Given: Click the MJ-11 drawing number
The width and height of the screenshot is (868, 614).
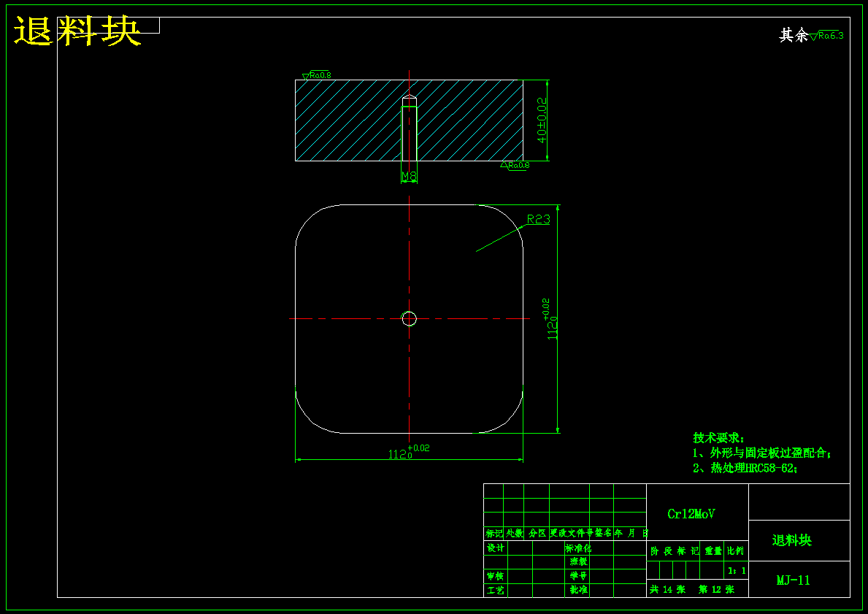Looking at the screenshot, I should click(x=794, y=580).
